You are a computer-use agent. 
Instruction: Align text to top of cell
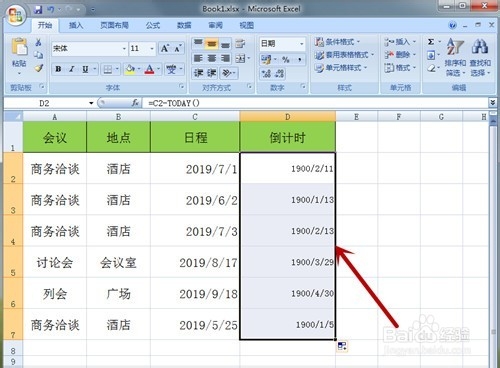pyautogui.click(x=198, y=43)
